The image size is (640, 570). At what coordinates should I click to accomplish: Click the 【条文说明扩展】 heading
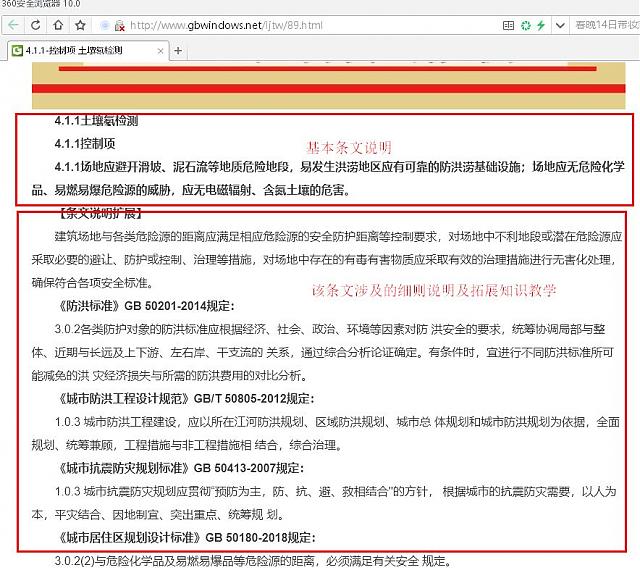[100, 213]
